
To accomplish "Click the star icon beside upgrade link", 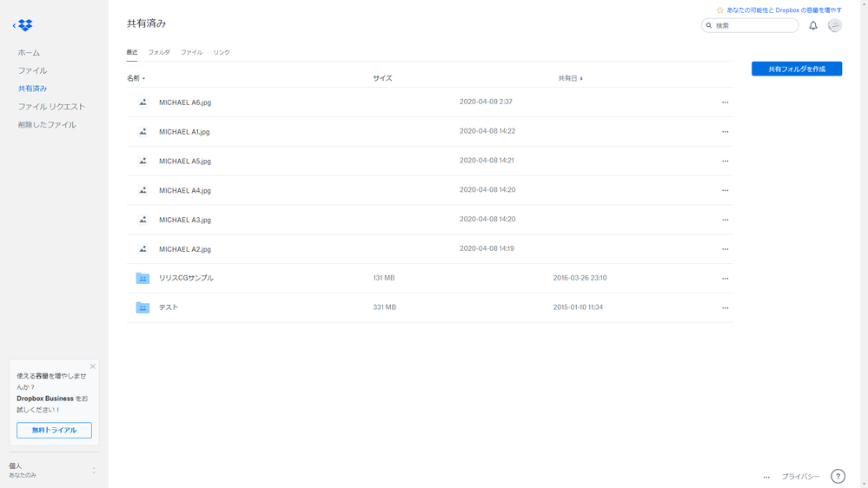I will click(719, 10).
